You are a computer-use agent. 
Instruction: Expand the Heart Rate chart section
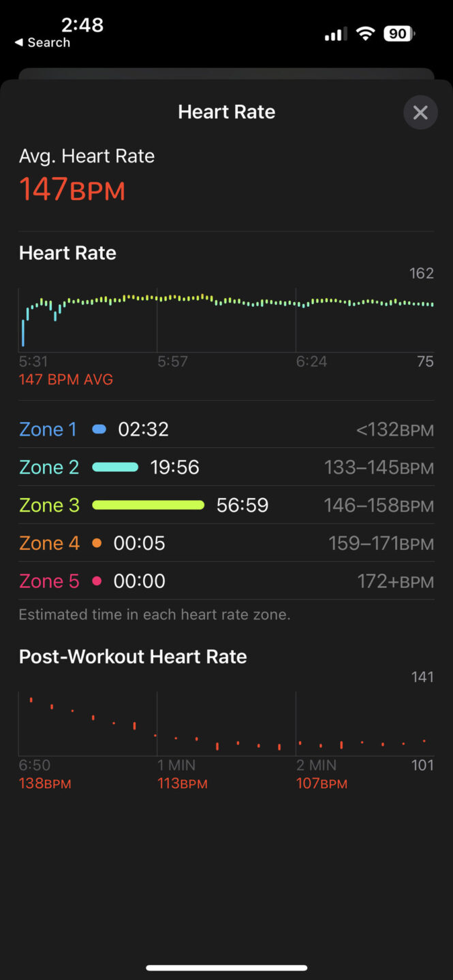(226, 313)
